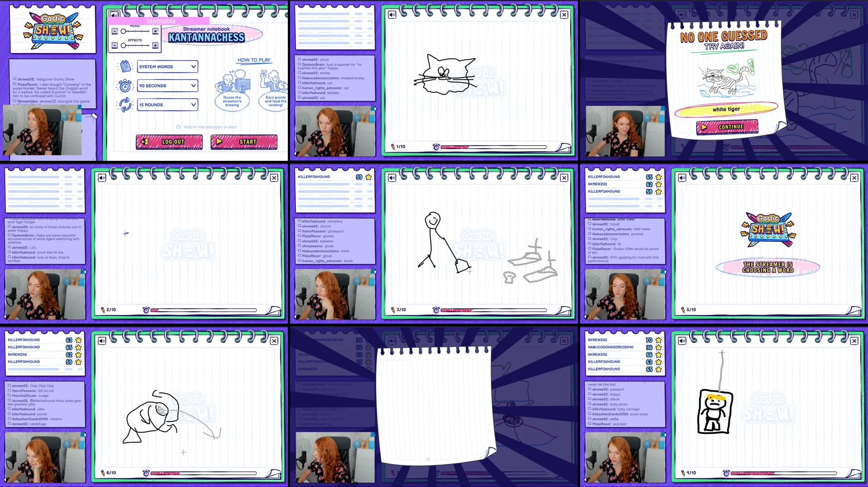The width and height of the screenshot is (868, 487).
Task: Increase music volume with the plus button
Action: coord(155,31)
